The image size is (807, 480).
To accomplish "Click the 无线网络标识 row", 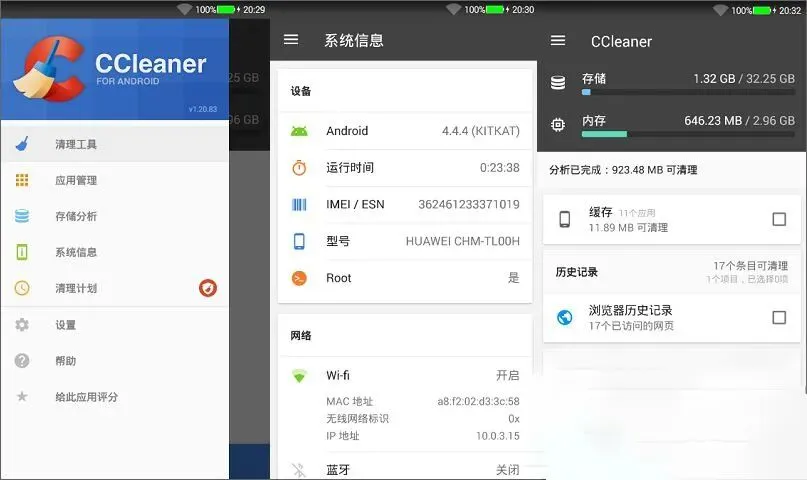I will [x=423, y=419].
